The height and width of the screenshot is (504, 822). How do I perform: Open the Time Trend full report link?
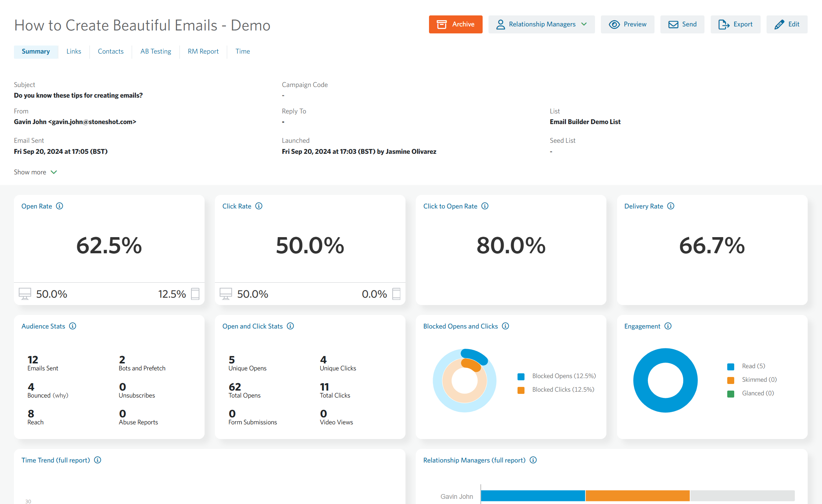(x=73, y=460)
